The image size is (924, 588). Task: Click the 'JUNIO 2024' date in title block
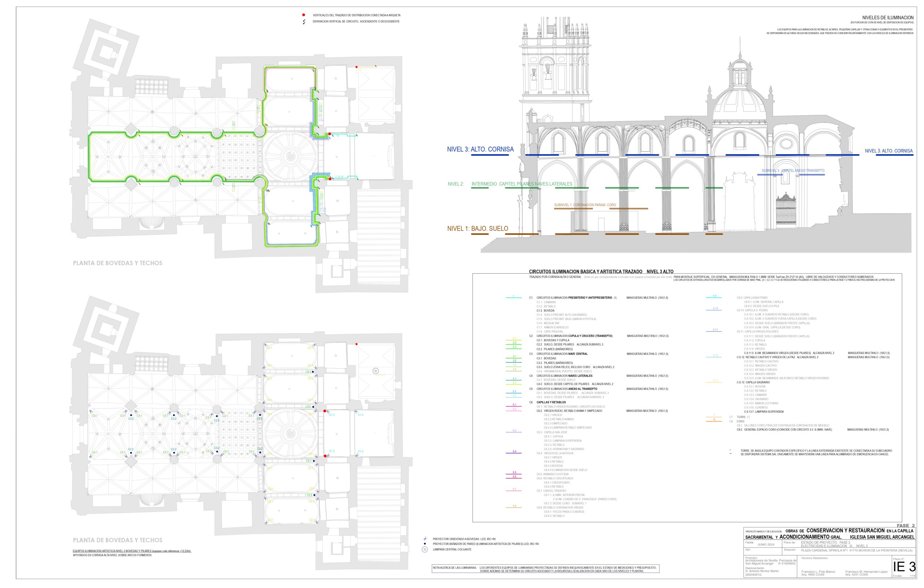pos(766,545)
